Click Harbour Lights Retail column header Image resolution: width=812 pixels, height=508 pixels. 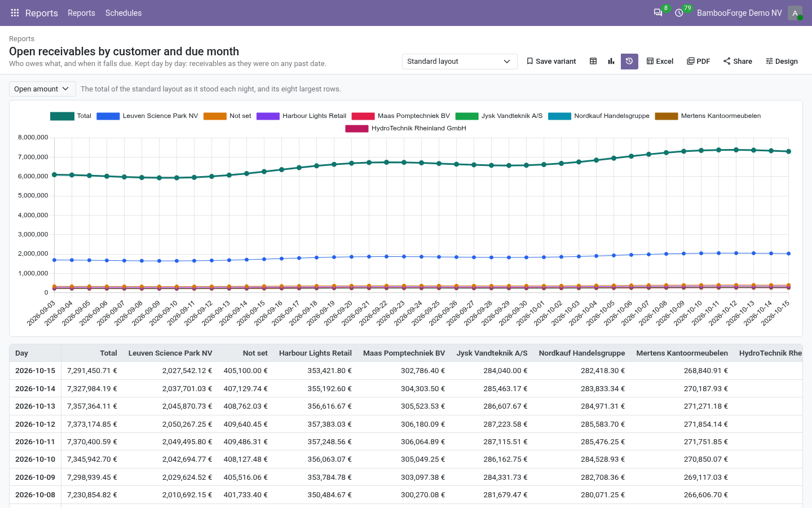tap(315, 353)
